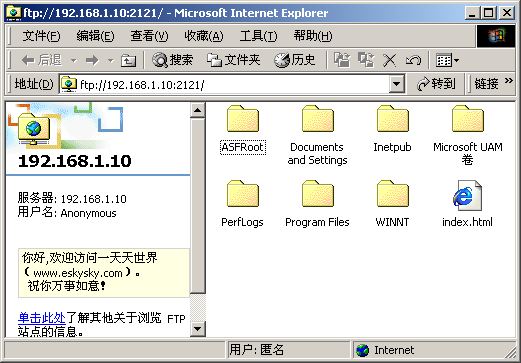Click the left pane scrollbar thumb
521x363 pixels.
198,206
